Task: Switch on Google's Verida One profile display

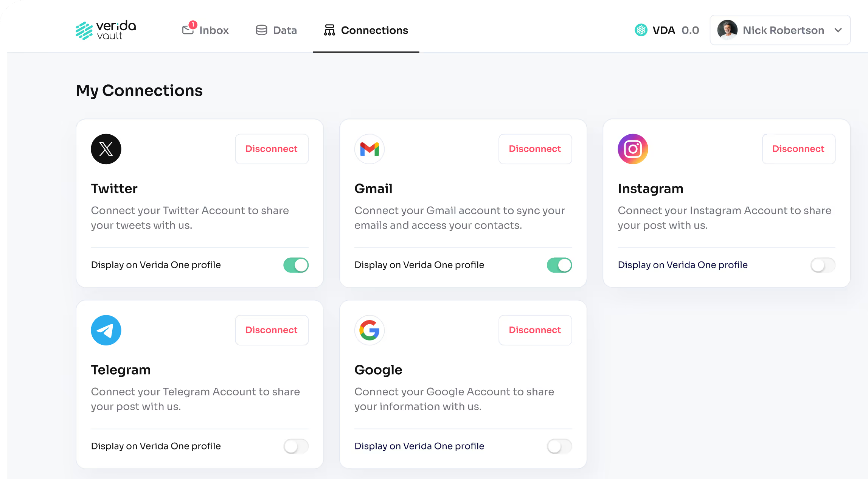Action: [x=559, y=446]
